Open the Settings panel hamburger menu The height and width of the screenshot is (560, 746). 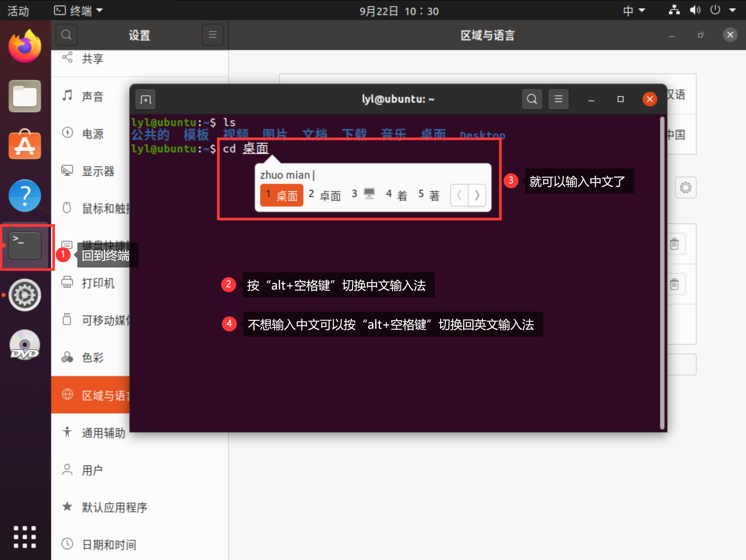coord(213,35)
